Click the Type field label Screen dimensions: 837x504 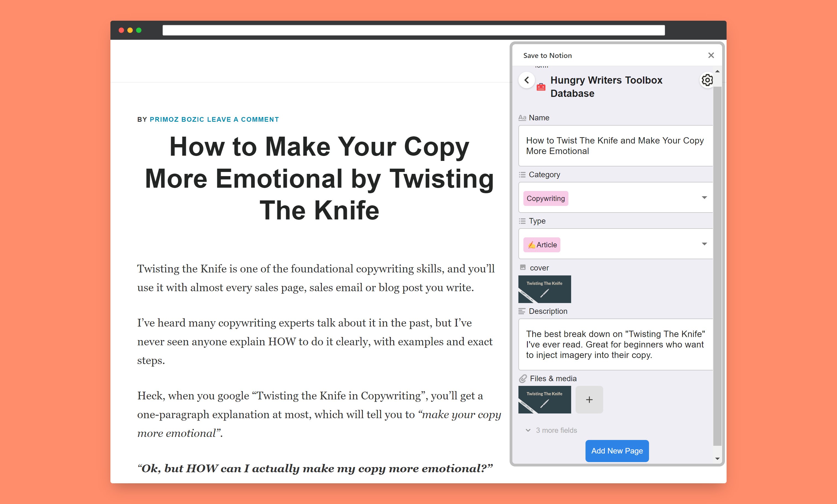(x=537, y=221)
